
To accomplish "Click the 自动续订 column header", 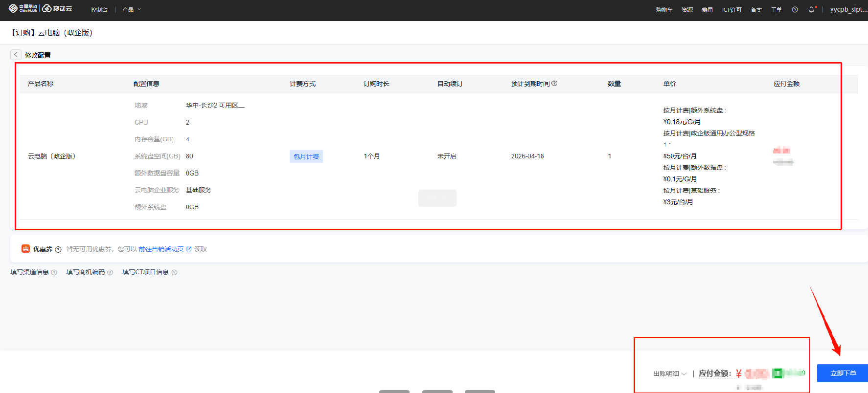I will point(450,84).
